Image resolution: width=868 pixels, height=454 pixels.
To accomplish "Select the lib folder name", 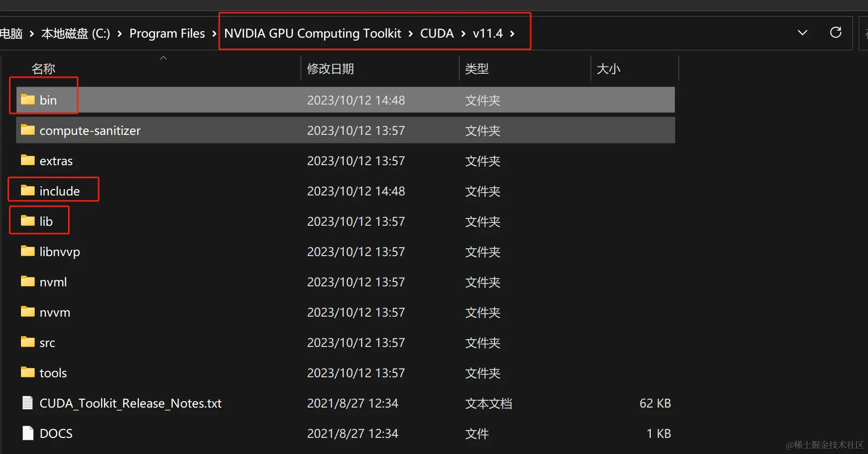I will pos(46,221).
